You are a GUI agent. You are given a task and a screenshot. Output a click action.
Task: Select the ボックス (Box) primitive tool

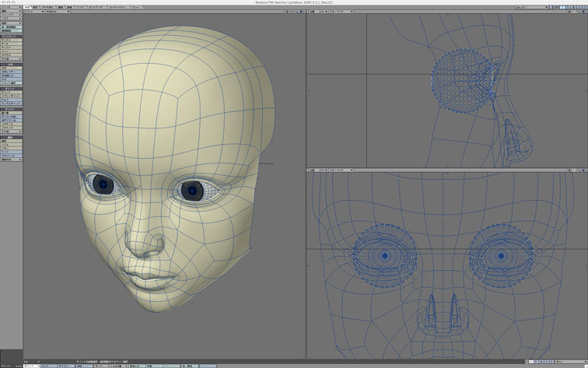pos(10,40)
